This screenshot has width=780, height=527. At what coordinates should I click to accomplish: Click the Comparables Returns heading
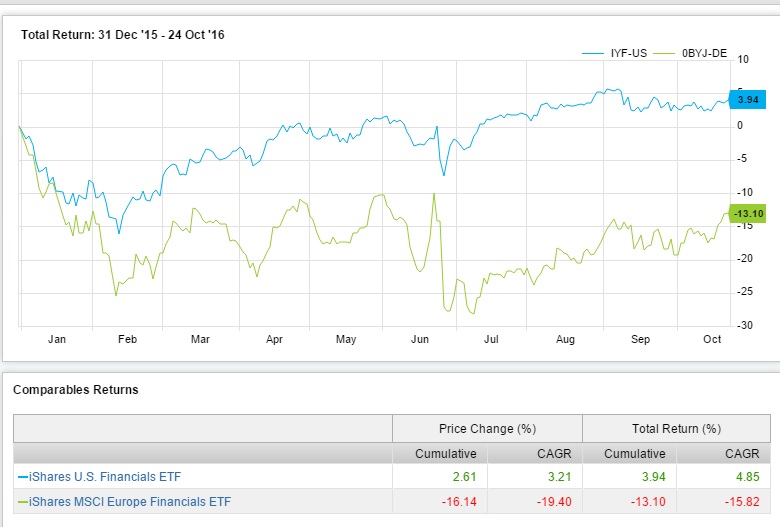[x=75, y=390]
